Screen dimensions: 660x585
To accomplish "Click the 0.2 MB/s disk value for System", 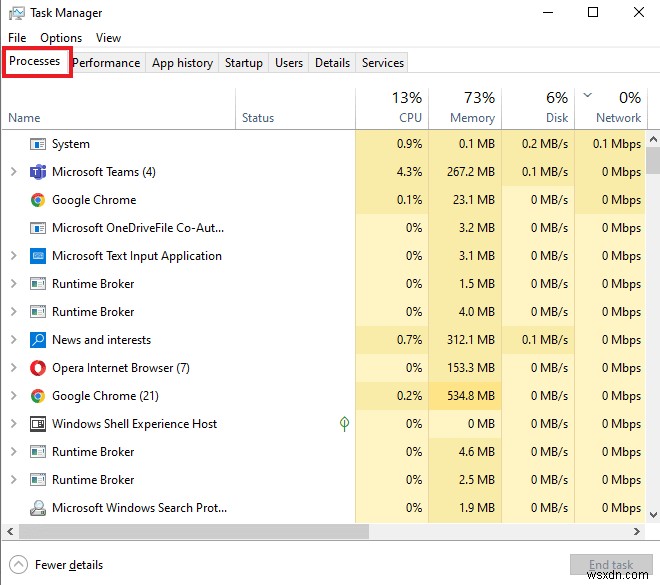I will point(545,144).
